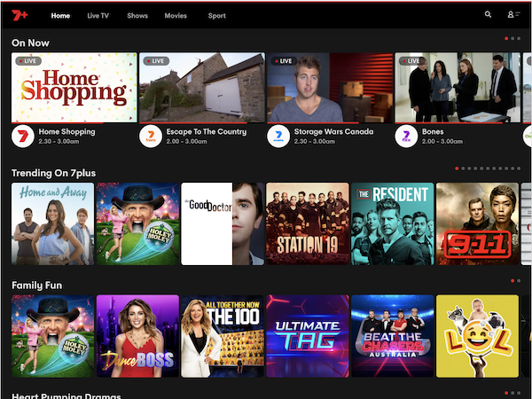The image size is (532, 399).
Task: Watch Bones live stream thumbnail
Action: point(458,87)
